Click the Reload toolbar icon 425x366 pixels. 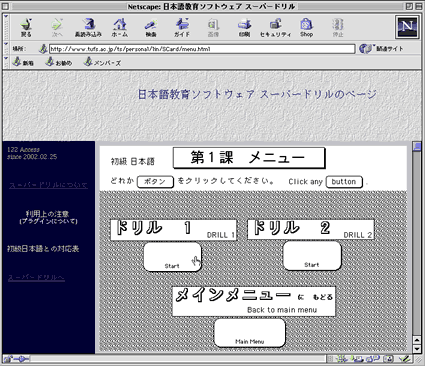[x=88, y=27]
